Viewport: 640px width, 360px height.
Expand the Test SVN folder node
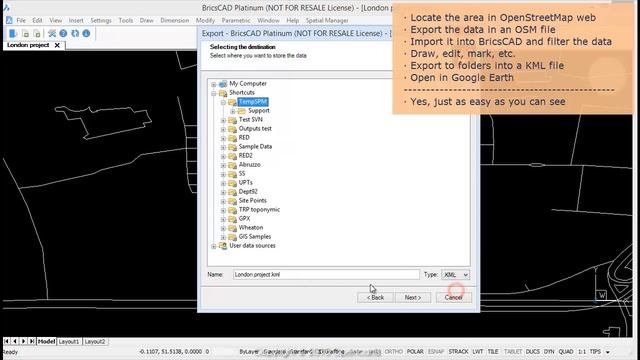(x=223, y=120)
